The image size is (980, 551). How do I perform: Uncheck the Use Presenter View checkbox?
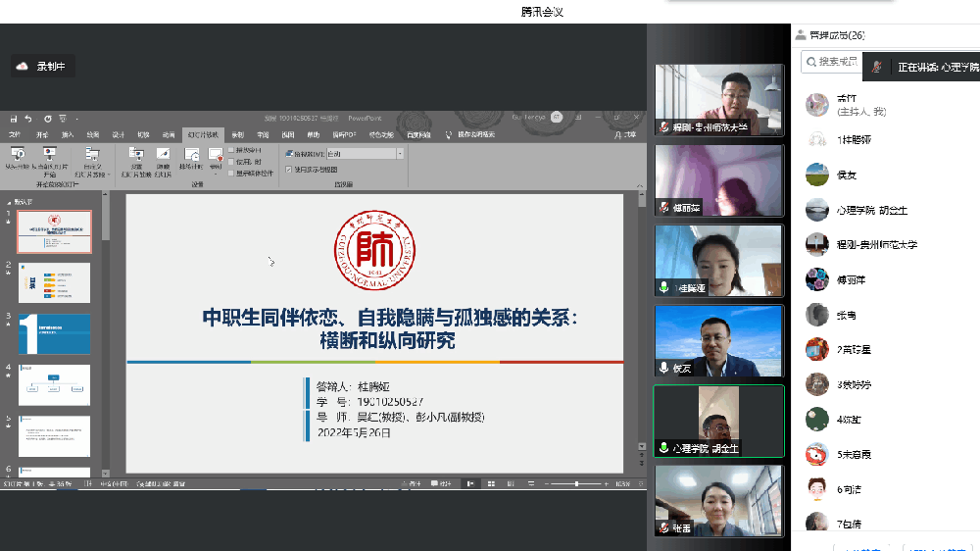coord(288,168)
